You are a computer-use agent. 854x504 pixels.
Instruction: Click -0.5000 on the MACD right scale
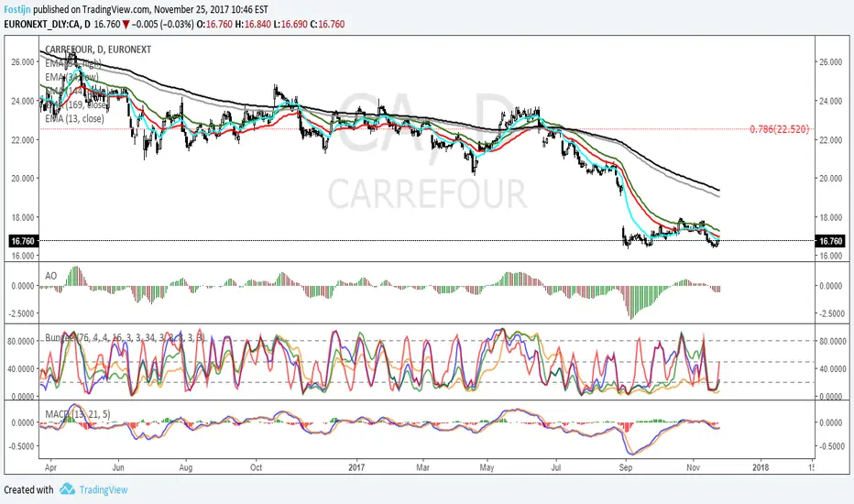tap(830, 446)
